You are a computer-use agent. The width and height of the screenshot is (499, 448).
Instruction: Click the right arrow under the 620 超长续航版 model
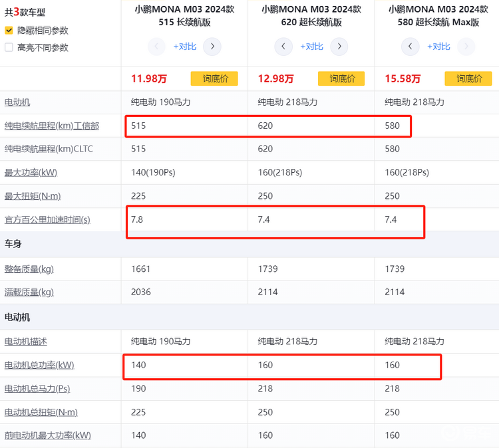339,47
